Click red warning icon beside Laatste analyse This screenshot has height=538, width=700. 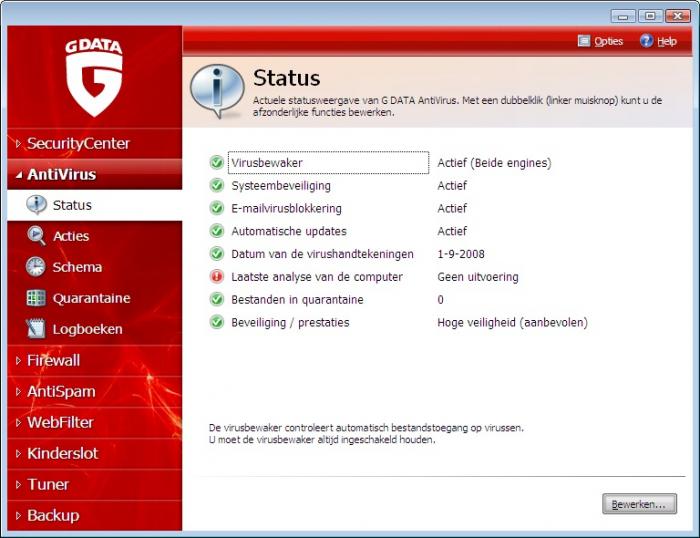pyautogui.click(x=217, y=277)
